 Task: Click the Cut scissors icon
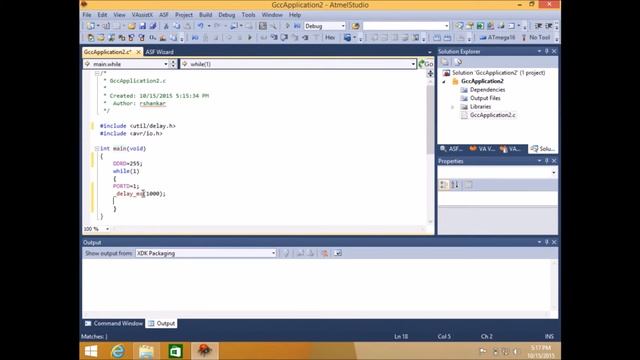pyautogui.click(x=166, y=26)
